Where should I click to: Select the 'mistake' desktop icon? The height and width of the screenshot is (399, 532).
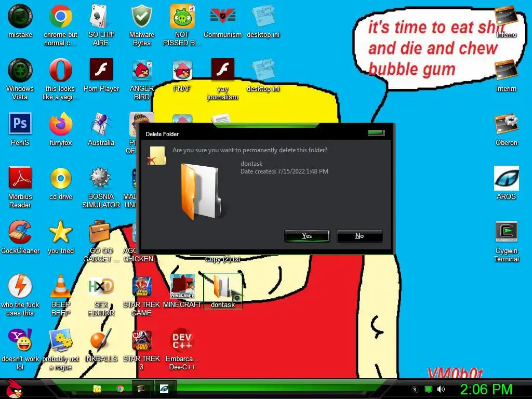point(20,21)
